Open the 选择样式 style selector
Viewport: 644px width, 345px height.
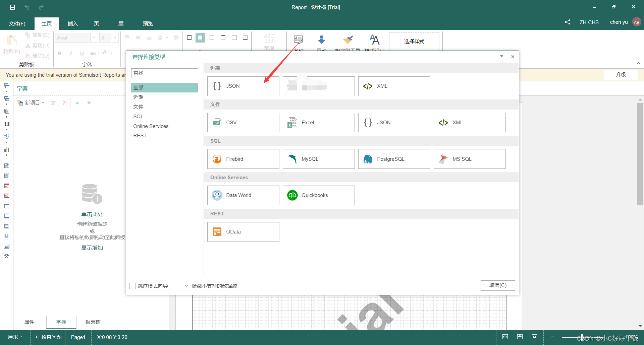pos(414,41)
